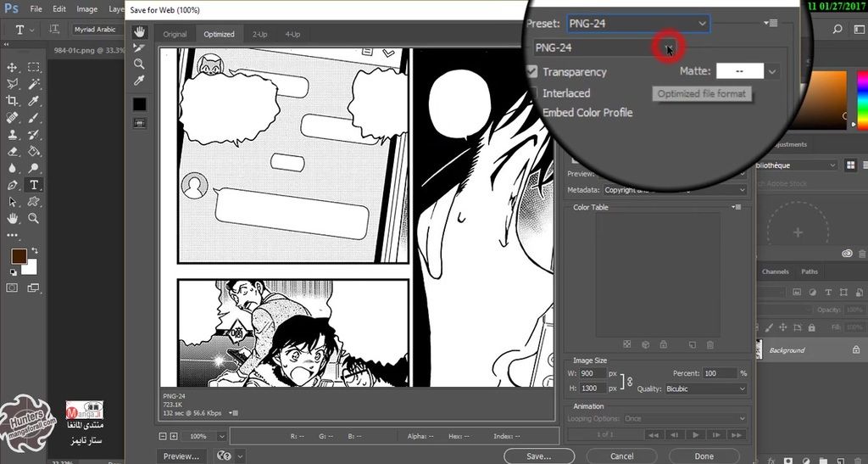Select the Horizontal Type tool
This screenshot has width=868, height=464.
[34, 185]
